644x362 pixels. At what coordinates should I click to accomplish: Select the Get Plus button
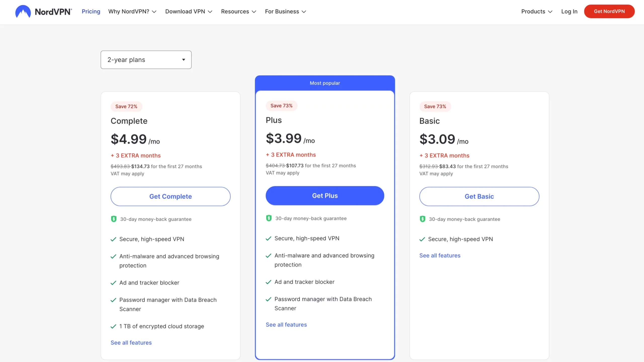coord(325,196)
